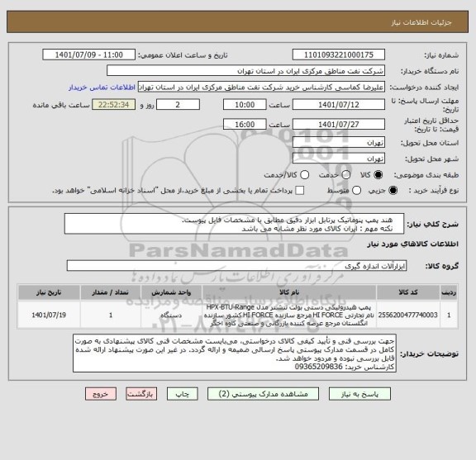Click the response deadline time 10:00

(x=245, y=105)
